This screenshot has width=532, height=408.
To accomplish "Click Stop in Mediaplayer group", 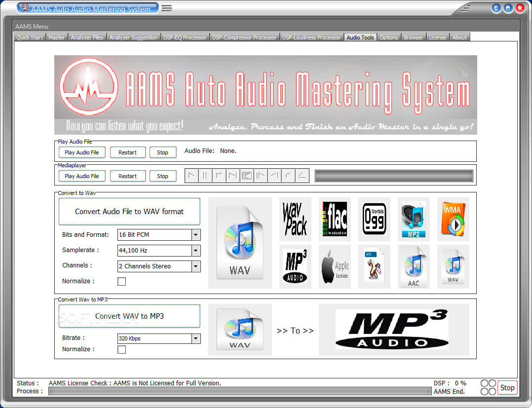I will point(162,176).
